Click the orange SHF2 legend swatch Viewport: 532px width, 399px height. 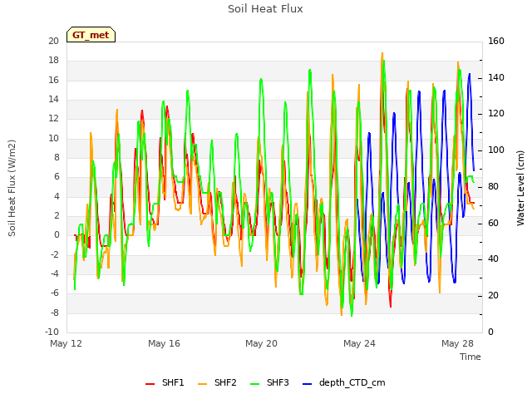pyautogui.click(x=202, y=384)
